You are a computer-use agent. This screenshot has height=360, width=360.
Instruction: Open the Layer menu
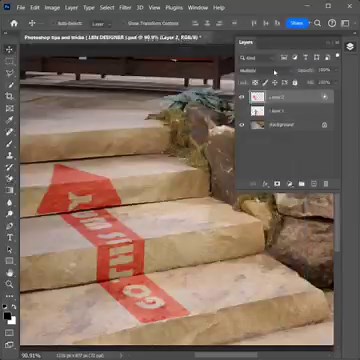[72, 7]
